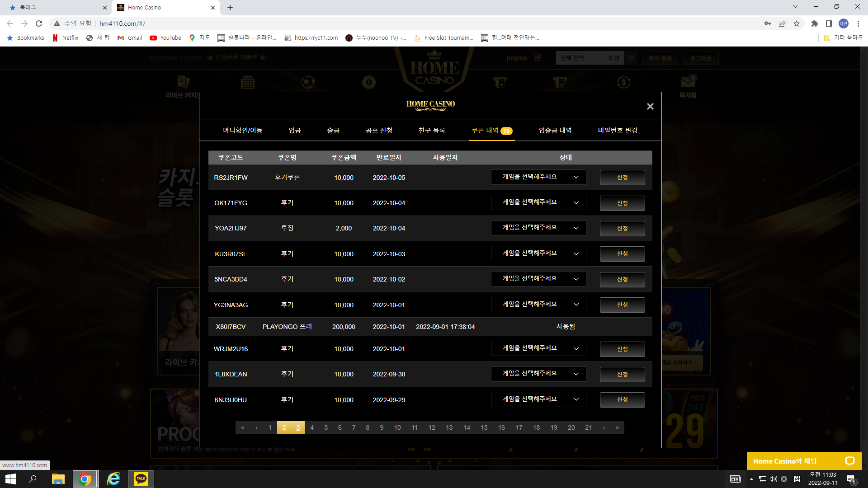Viewport: 868px width, 488px height.
Task: Jump to the last page arrow »
Action: (x=617, y=427)
